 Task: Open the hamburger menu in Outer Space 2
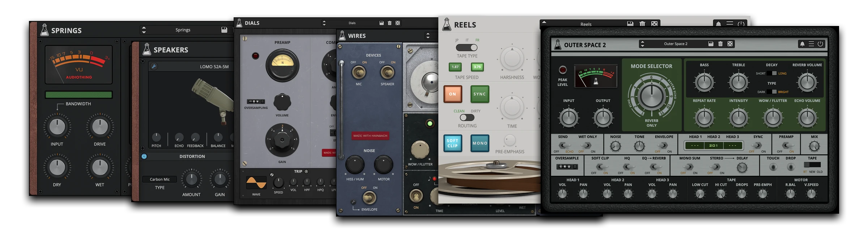click(811, 44)
